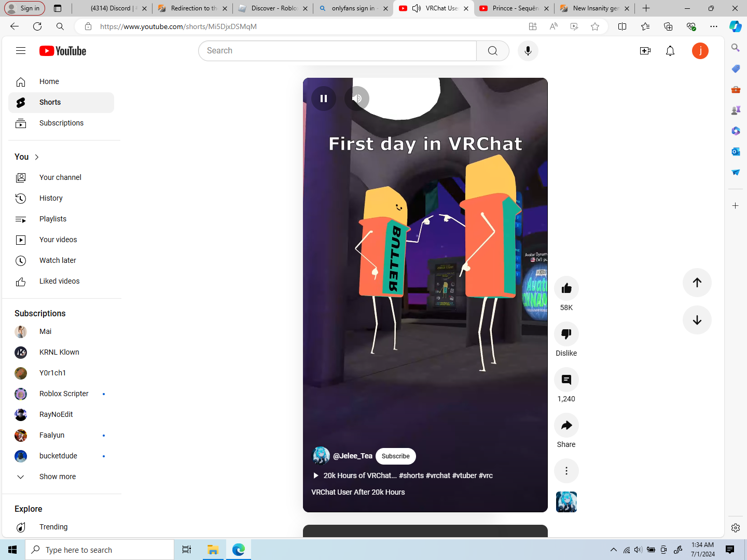Open Watch later
This screenshot has height=560, width=747.
[61, 260]
